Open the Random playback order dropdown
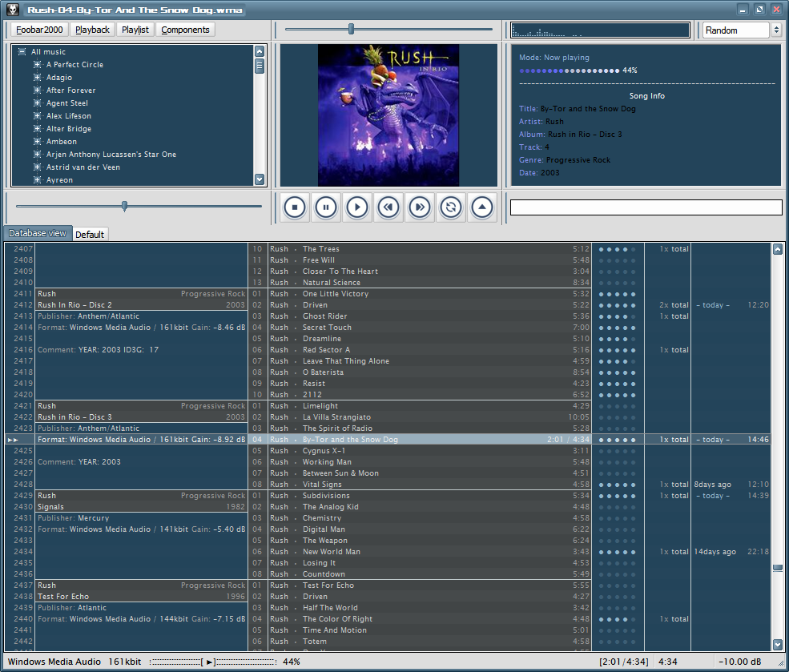 click(742, 30)
